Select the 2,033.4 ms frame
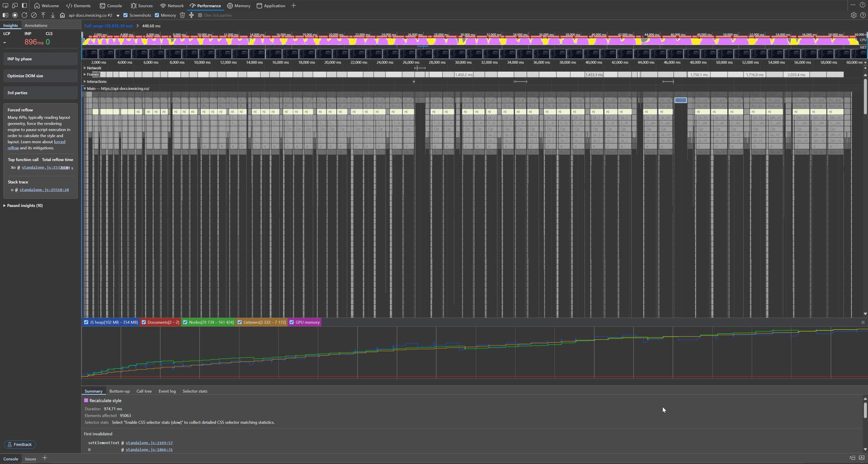Screen dimensions: 868x464 [x=796, y=75]
